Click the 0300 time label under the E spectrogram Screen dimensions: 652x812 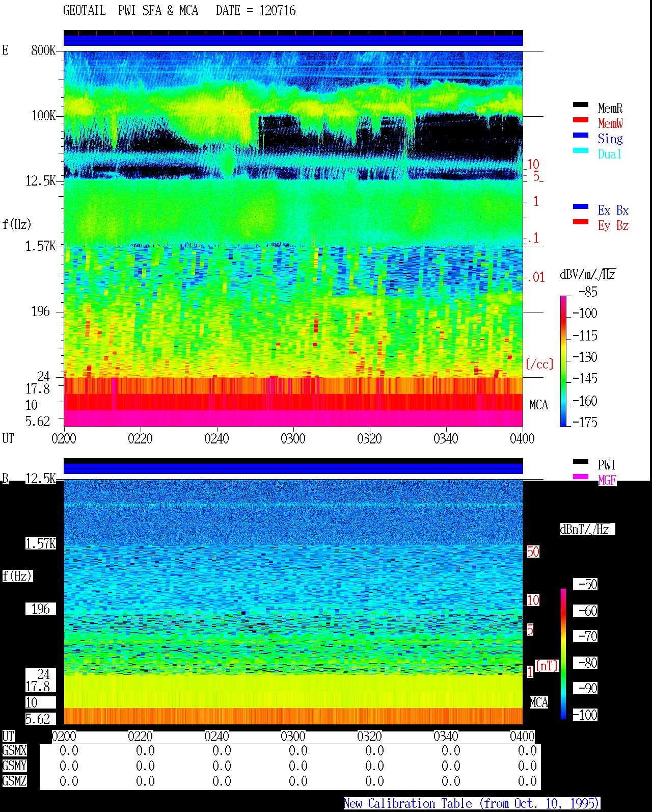[x=293, y=439]
